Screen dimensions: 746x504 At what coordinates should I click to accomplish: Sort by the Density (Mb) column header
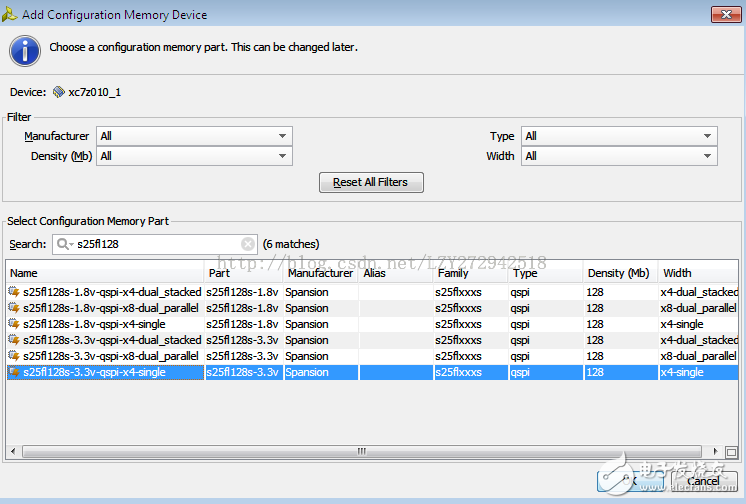[619, 273]
